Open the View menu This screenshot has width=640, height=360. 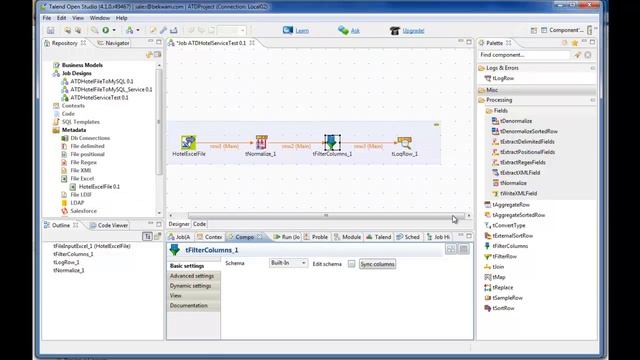(78, 18)
